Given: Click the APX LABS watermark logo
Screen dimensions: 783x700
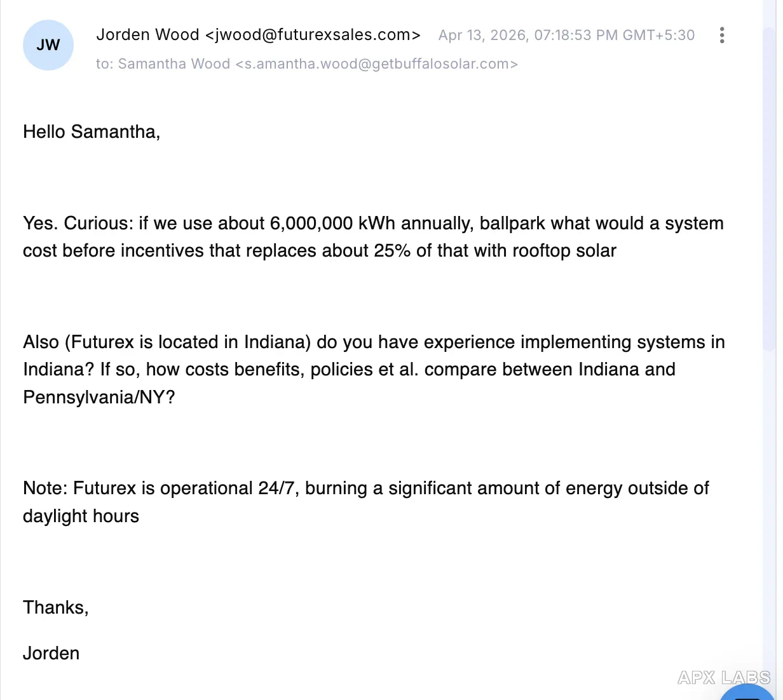Looking at the screenshot, I should point(724,677).
